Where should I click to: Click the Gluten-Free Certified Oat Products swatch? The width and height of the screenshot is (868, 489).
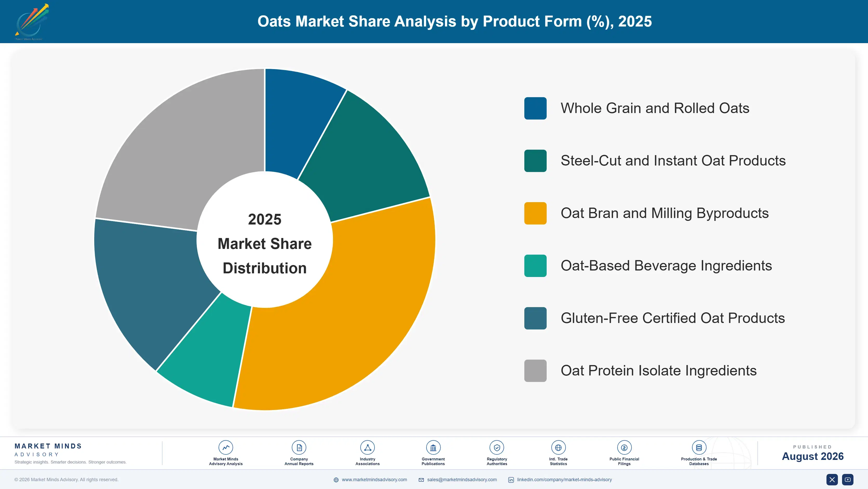(x=535, y=318)
